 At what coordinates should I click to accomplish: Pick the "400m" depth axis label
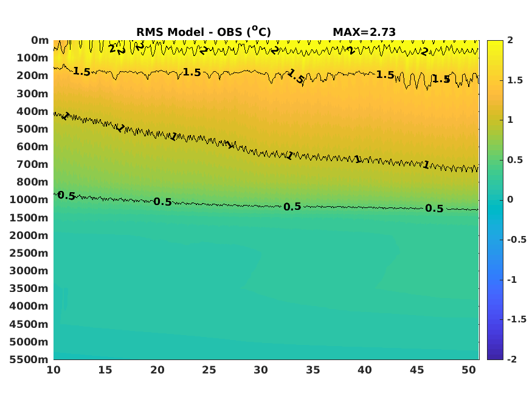coord(33,111)
